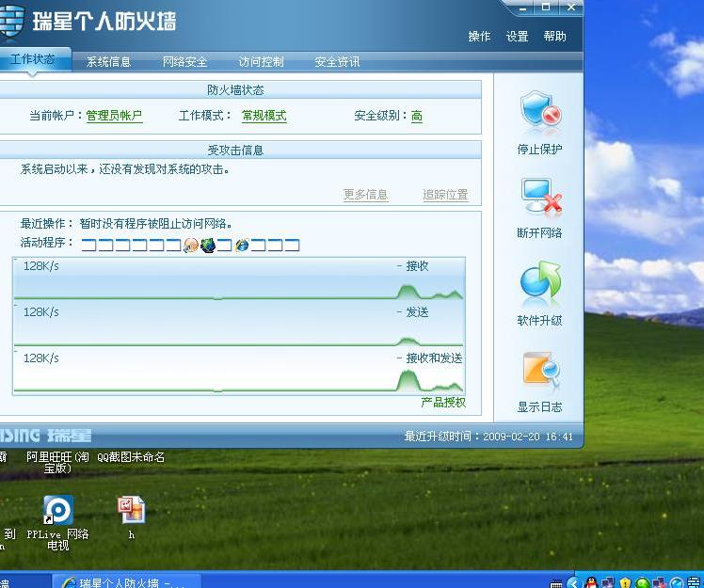Viewport: 704px width, 588px height.
Task: Select the QQ截图未命名 desktop label
Action: pos(131,457)
